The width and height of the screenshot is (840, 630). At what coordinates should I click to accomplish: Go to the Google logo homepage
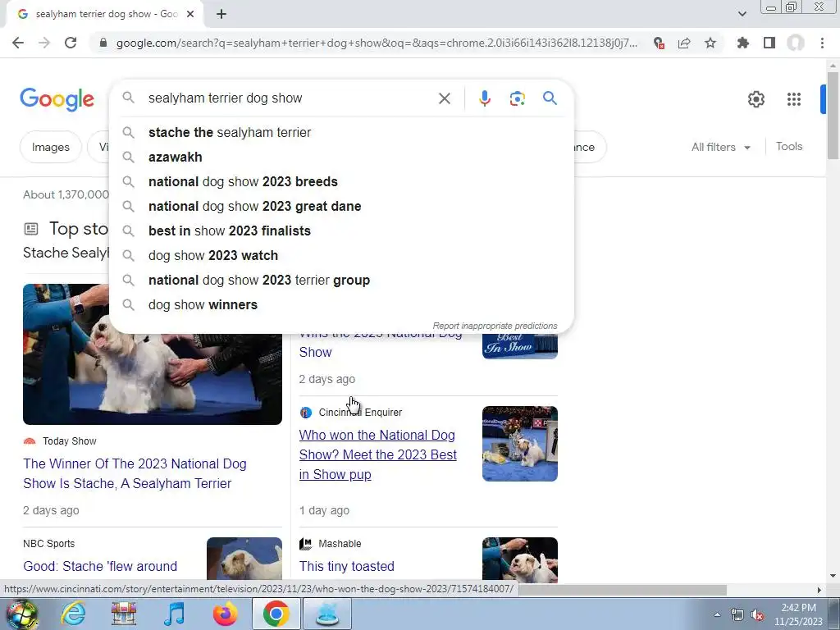click(57, 99)
